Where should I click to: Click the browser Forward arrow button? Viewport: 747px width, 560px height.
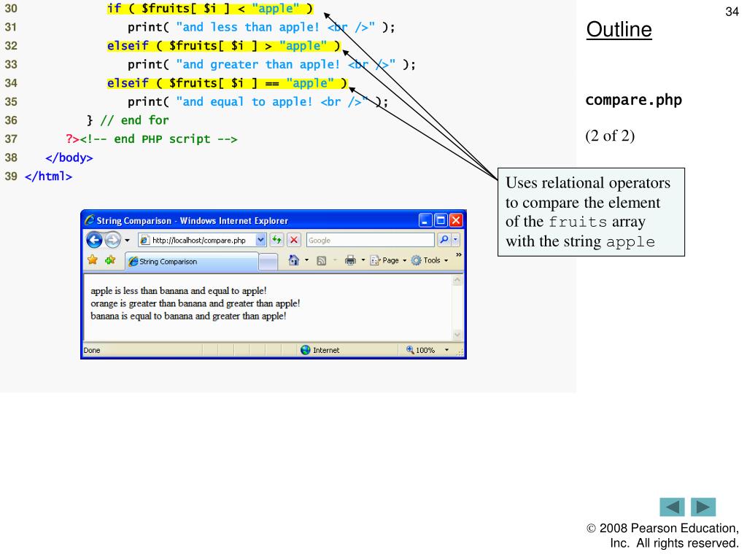click(x=112, y=240)
